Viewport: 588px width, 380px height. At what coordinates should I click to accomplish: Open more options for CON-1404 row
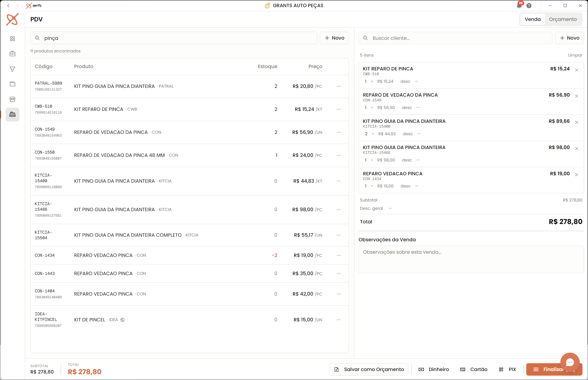click(x=339, y=294)
